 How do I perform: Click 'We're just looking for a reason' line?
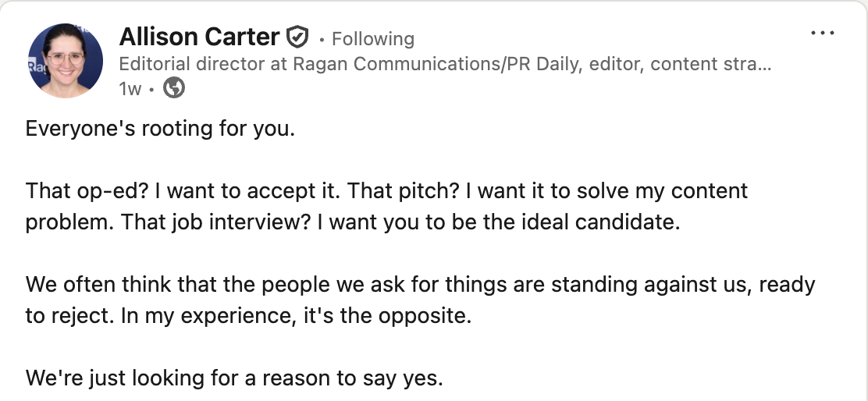click(234, 378)
